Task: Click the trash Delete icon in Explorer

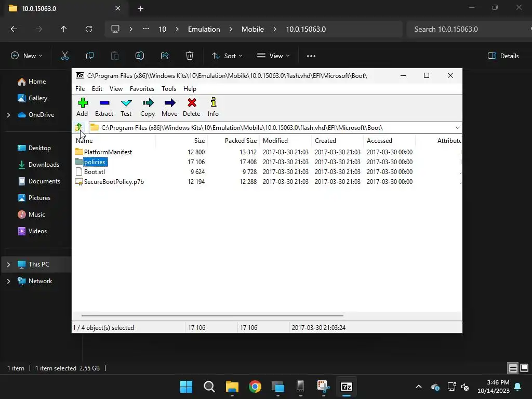Action: 190,56
